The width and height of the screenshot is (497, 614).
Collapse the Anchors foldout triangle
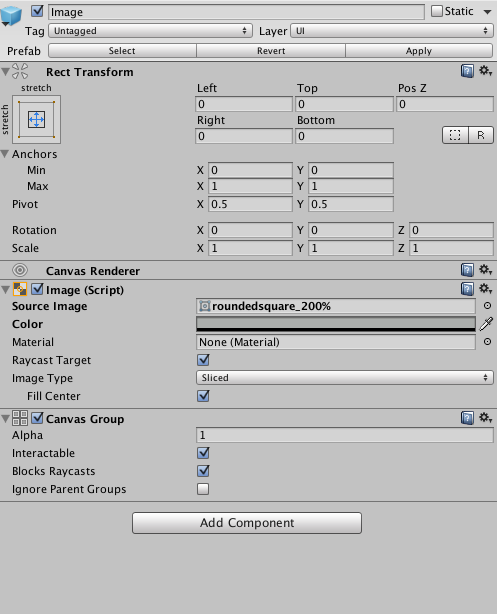5,154
